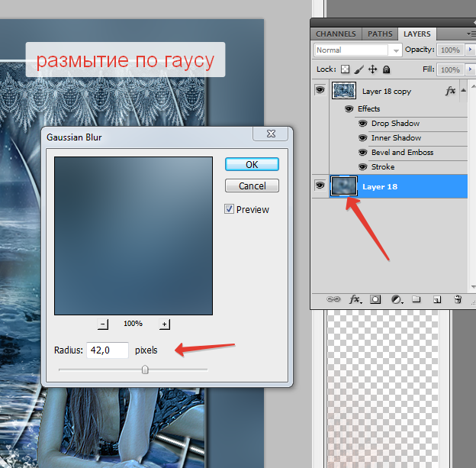Lock transparent pixels
Screen dimensions: 476x468
click(x=345, y=69)
